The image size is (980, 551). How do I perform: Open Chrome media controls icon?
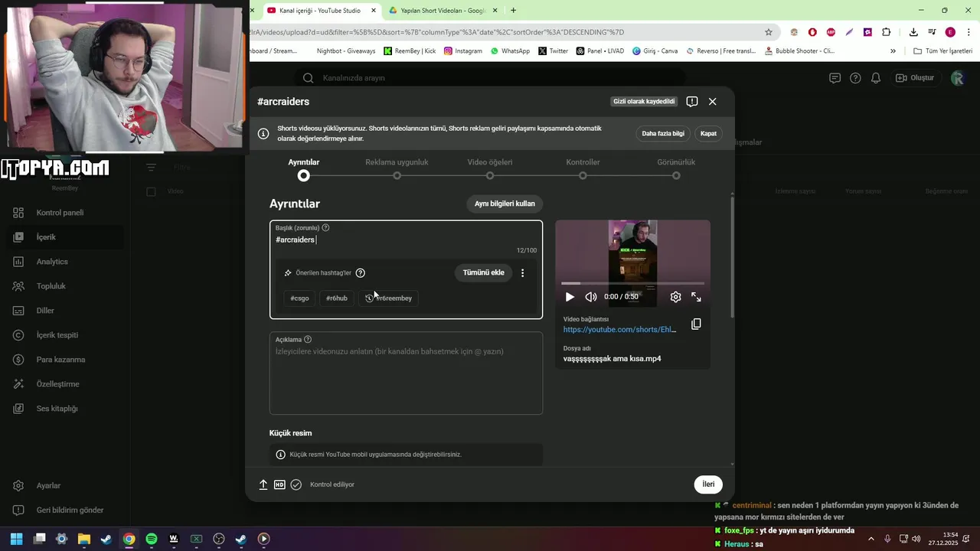(x=932, y=32)
